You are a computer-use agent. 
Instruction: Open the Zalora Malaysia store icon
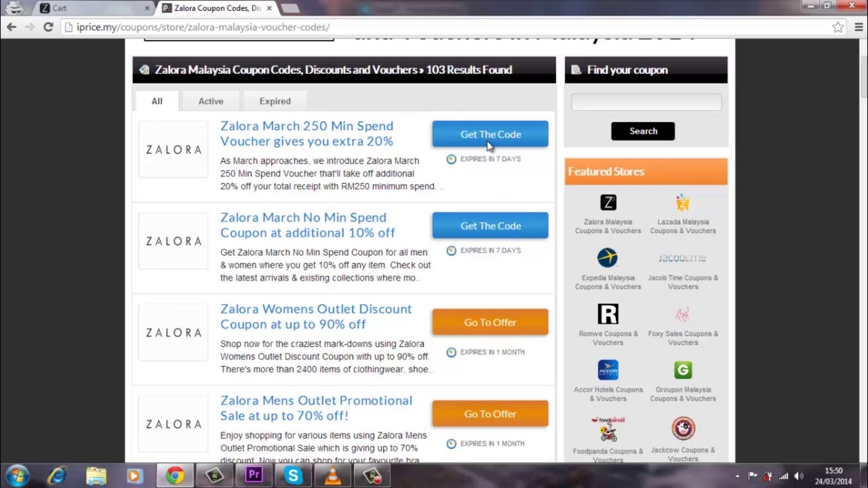point(608,203)
